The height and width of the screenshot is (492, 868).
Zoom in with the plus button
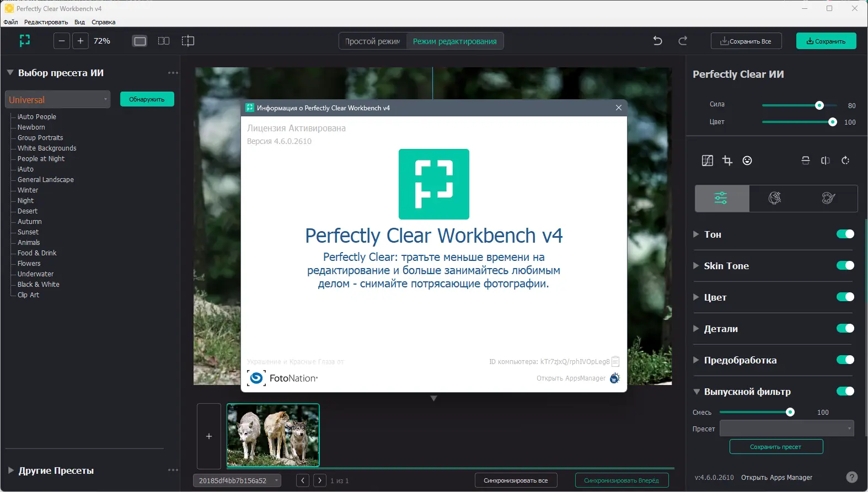pyautogui.click(x=81, y=41)
